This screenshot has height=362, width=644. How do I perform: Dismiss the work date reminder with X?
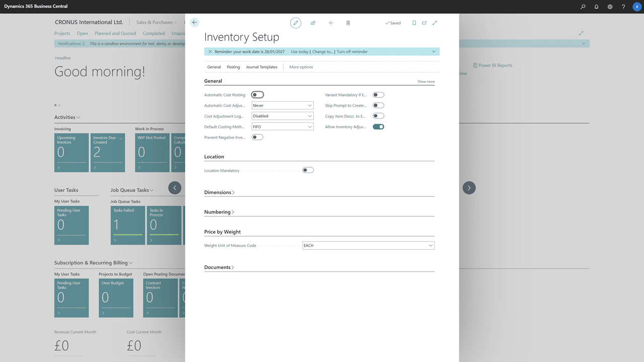click(x=210, y=52)
